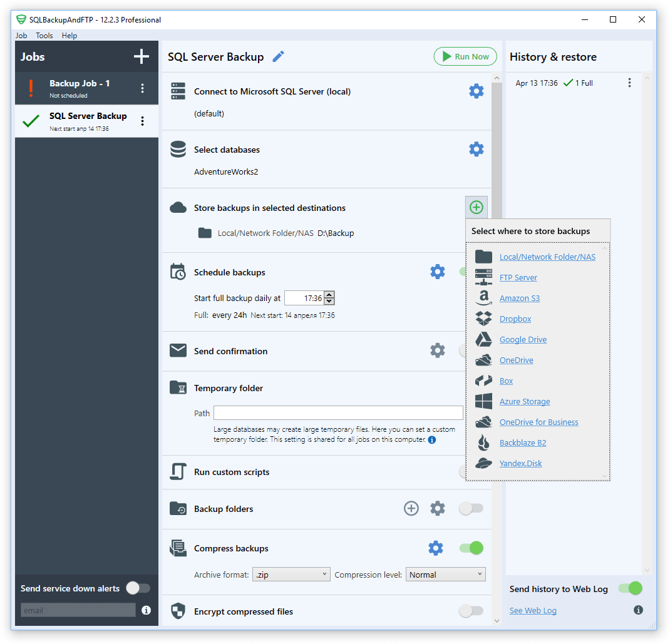Open the Help menu
This screenshot has width=670, height=644.
70,36
